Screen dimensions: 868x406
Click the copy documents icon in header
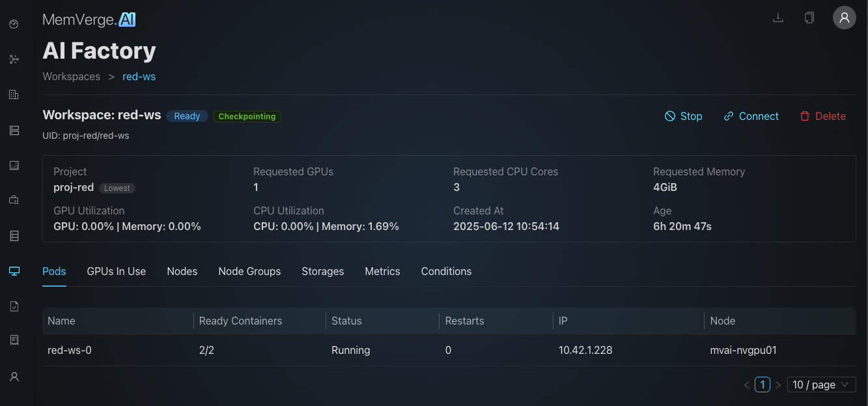pos(809,18)
